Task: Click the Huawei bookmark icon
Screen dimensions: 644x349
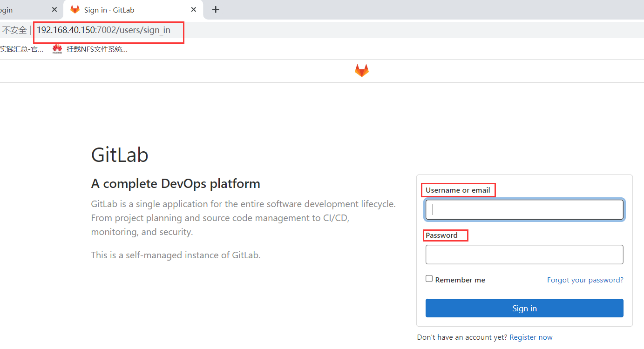Action: coord(57,49)
